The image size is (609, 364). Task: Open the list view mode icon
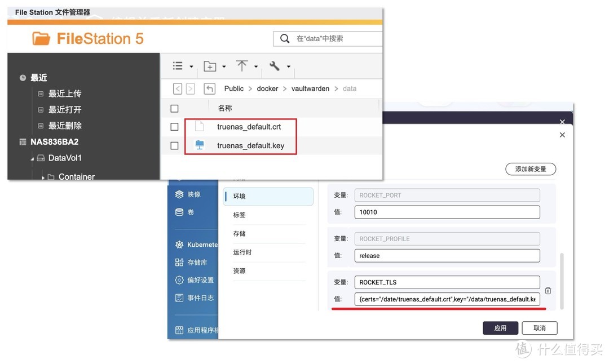pyautogui.click(x=178, y=66)
